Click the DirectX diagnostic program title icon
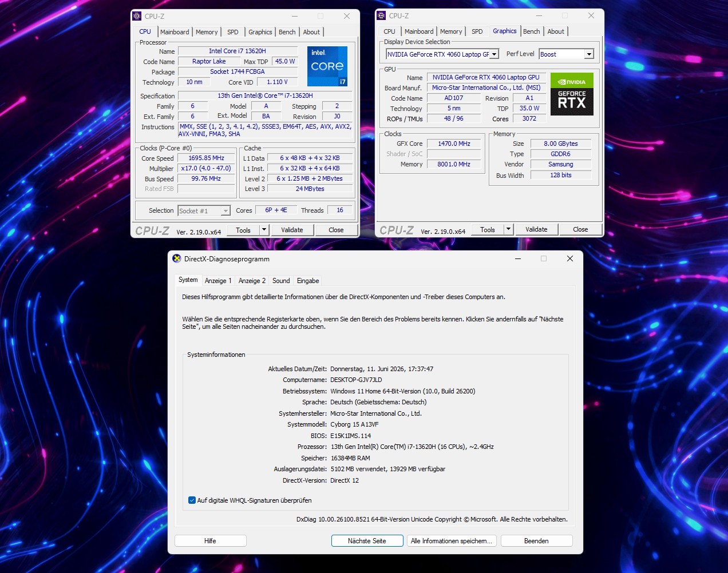The width and height of the screenshot is (728, 573). click(x=176, y=258)
